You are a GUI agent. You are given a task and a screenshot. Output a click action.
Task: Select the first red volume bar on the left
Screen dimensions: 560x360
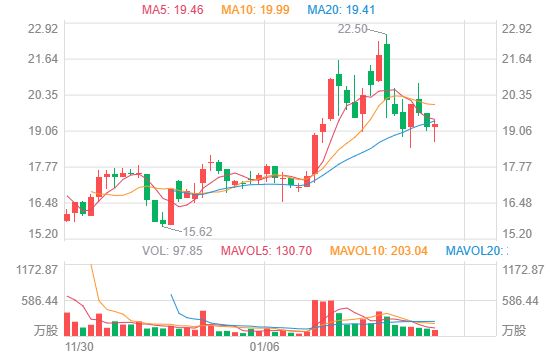click(x=67, y=324)
